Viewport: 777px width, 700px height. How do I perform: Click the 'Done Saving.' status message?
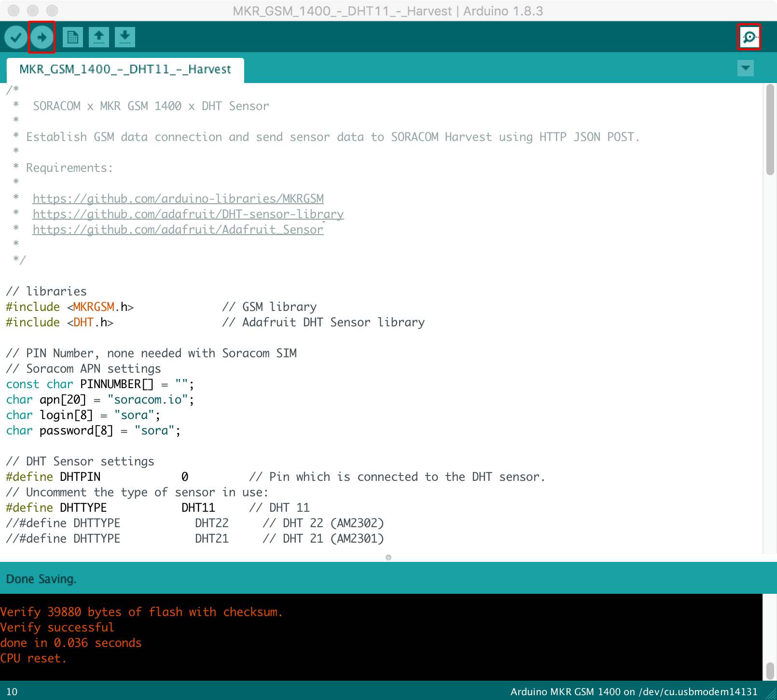(x=41, y=578)
